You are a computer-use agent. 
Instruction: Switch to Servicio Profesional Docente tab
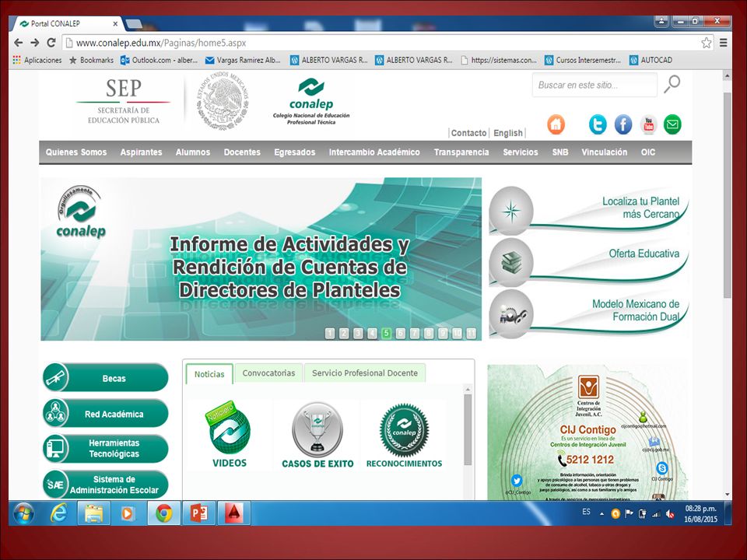point(365,373)
